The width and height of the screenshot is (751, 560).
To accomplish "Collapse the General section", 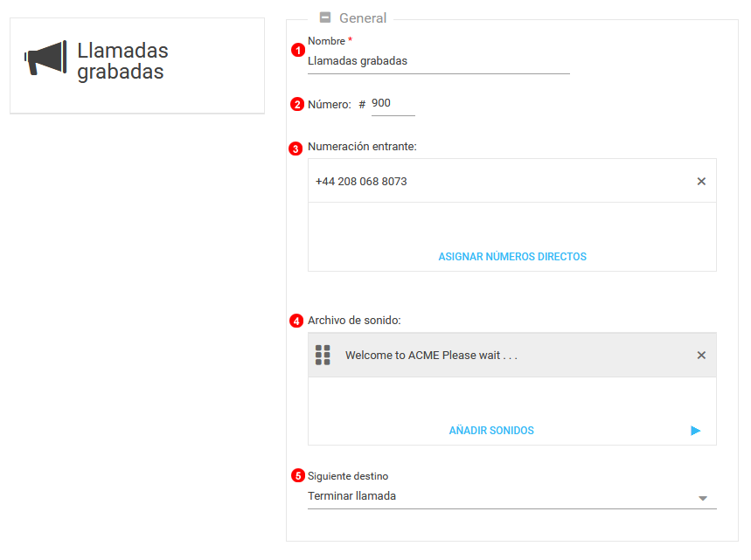I will pyautogui.click(x=325, y=17).
